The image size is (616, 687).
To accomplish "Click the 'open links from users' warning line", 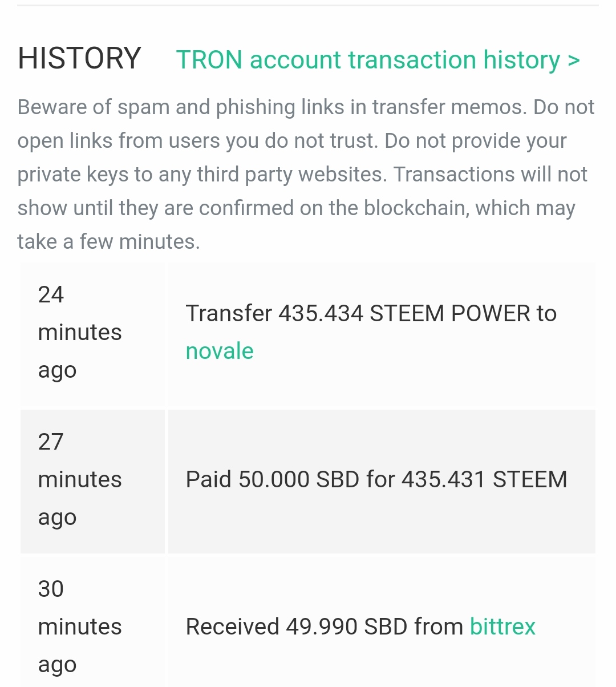I will click(291, 141).
